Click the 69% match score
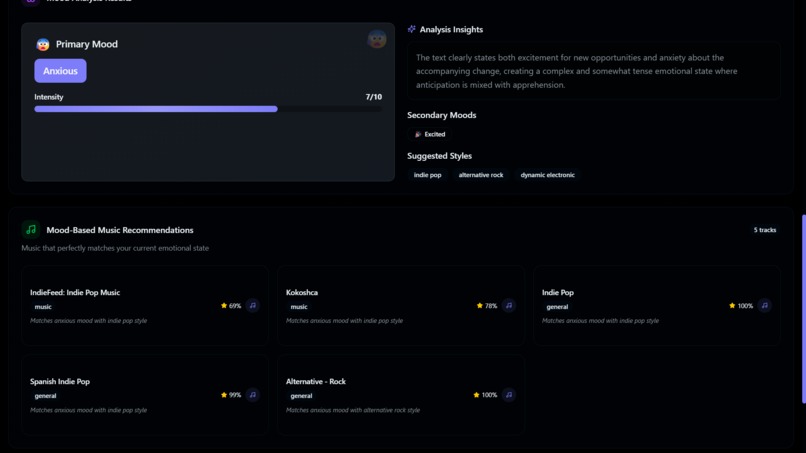 point(235,306)
